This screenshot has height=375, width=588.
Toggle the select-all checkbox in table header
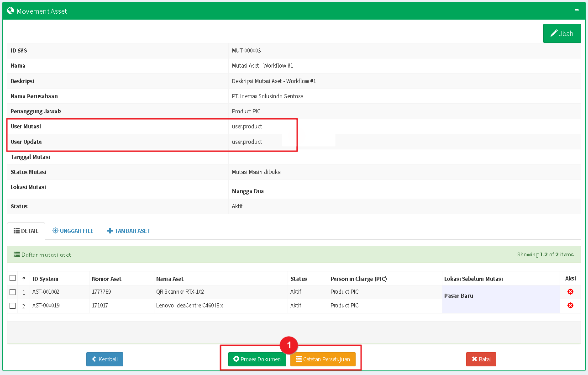13,278
